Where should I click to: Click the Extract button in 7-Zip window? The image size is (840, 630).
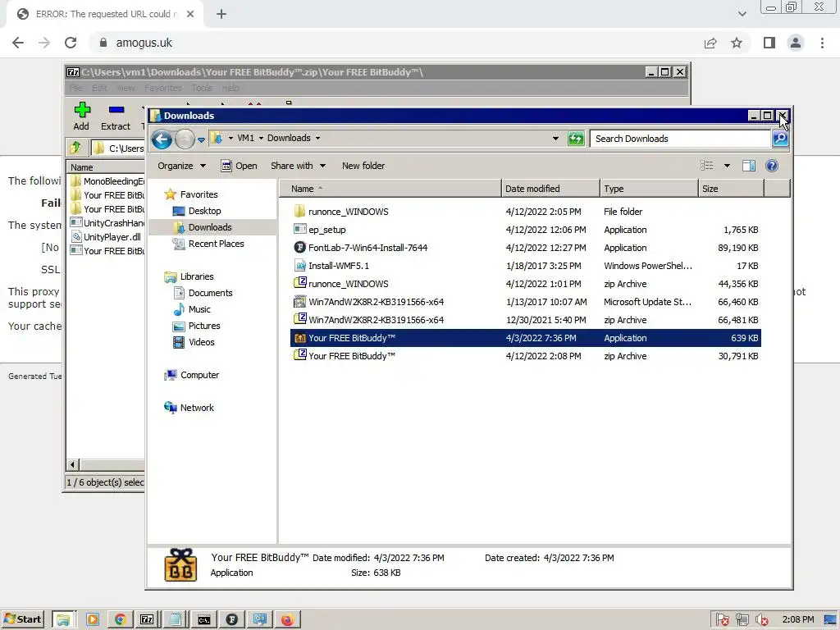(x=116, y=116)
